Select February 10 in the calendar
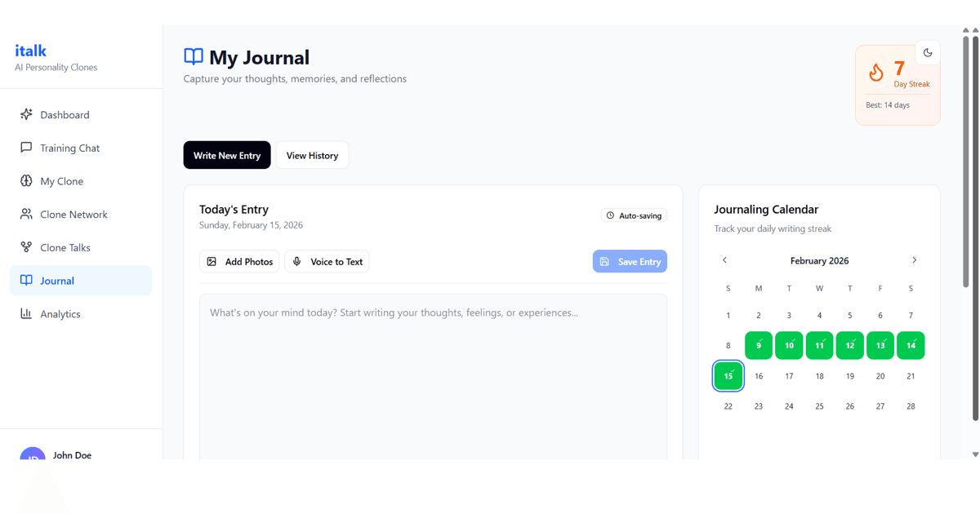980x514 pixels. point(789,345)
